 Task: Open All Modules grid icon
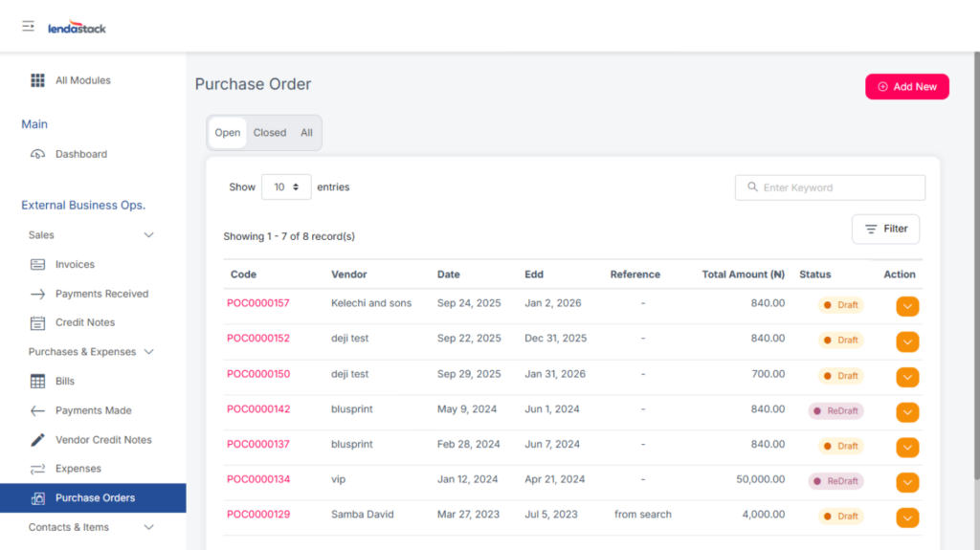tap(37, 80)
